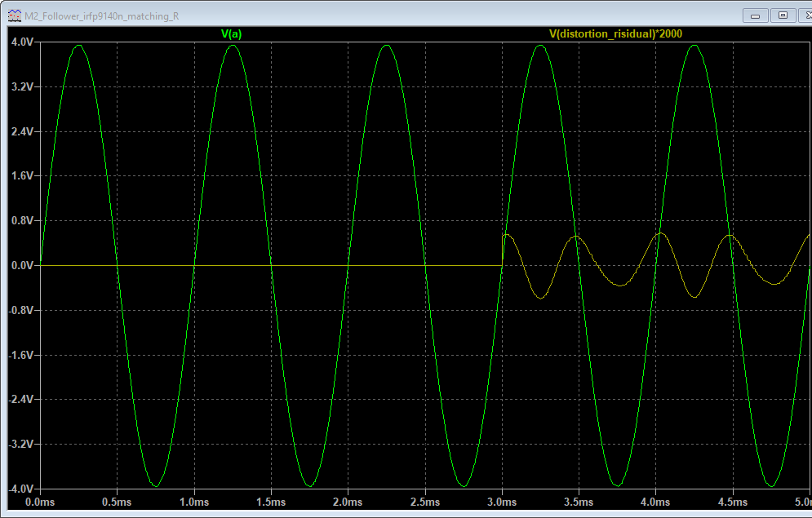This screenshot has height=518, width=812.
Task: Click the 0.0V vertical axis label
Action: click(22, 265)
